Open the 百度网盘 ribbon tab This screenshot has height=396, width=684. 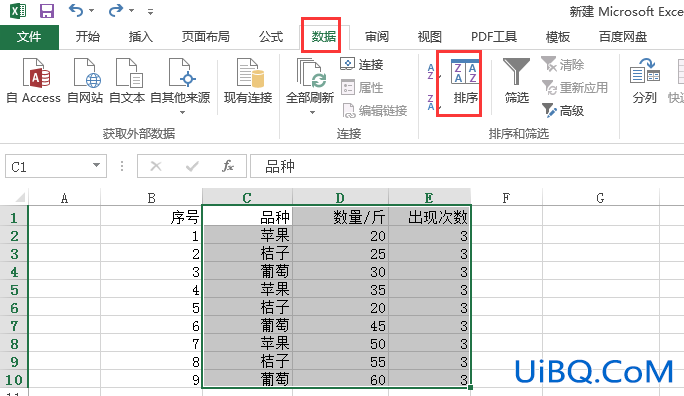coord(623,37)
